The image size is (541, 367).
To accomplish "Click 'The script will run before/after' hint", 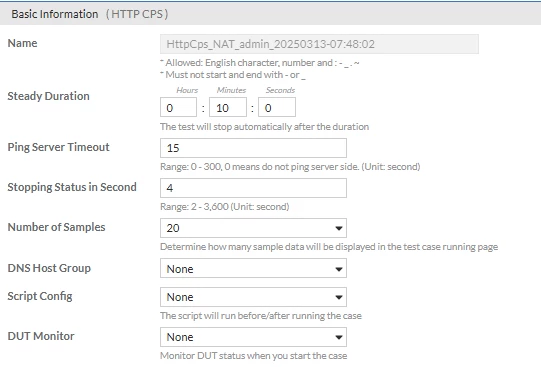I will tap(261, 316).
